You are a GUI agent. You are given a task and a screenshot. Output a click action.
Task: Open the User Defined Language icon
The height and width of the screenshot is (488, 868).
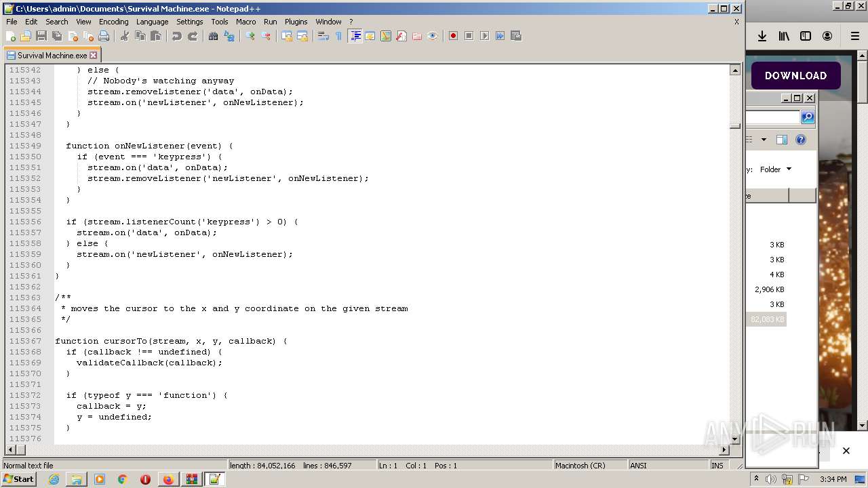(x=370, y=36)
